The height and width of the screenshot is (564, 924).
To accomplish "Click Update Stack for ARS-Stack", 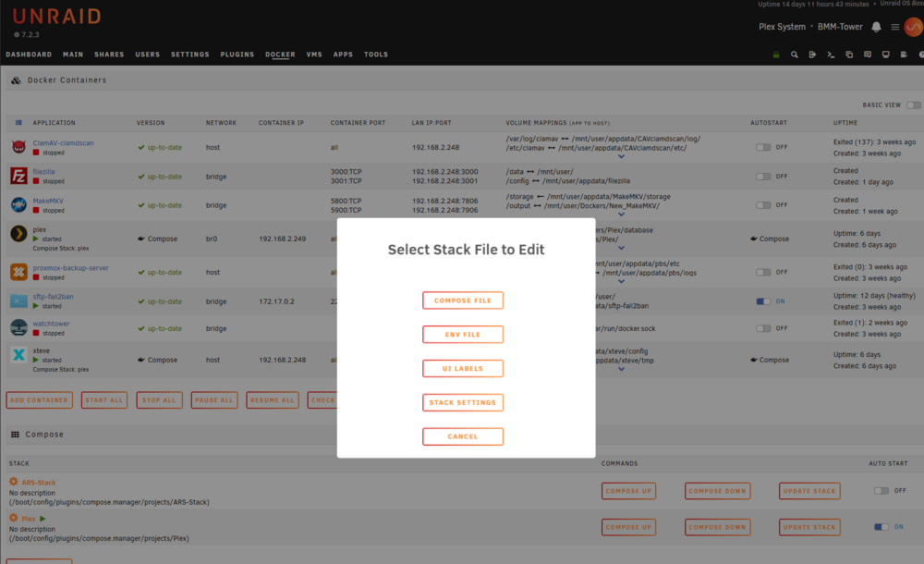I will pos(809,491).
